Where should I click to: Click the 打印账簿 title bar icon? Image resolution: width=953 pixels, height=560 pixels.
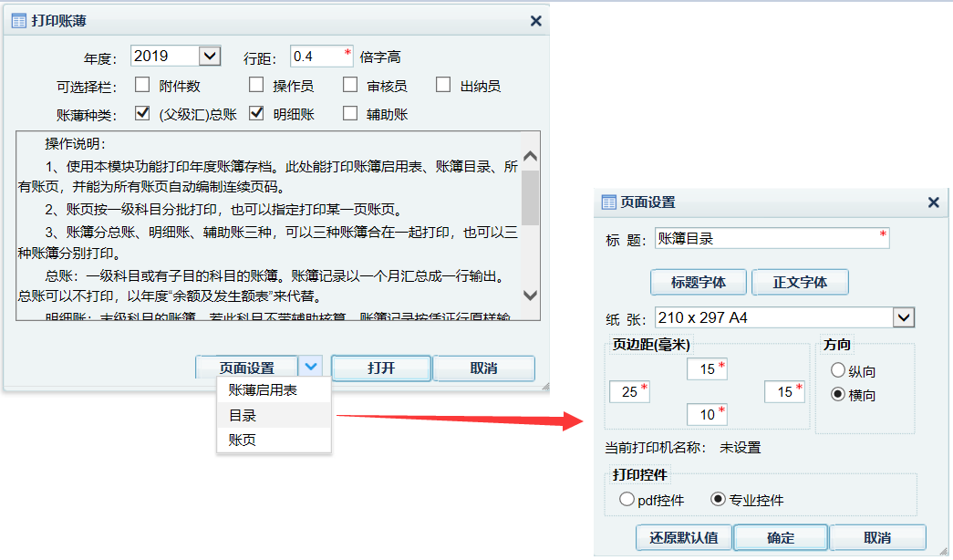(x=18, y=20)
